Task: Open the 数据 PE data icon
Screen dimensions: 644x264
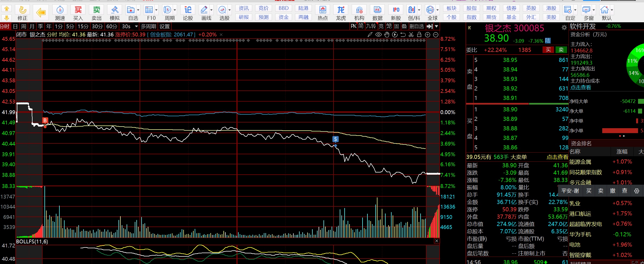Action: 377,10
